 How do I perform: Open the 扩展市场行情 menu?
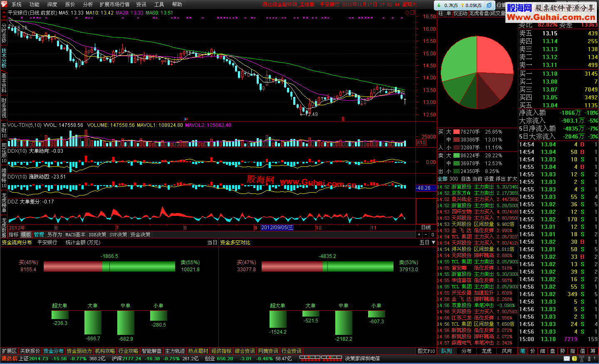click(114, 5)
